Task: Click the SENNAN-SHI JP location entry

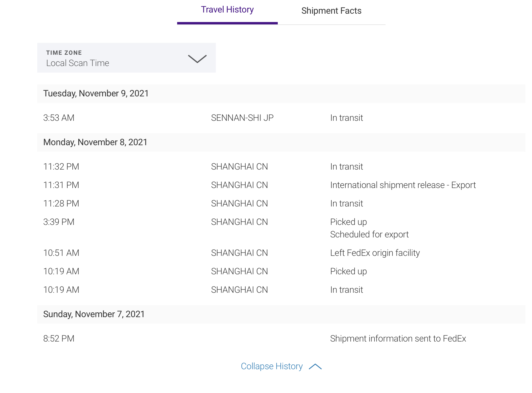Action: point(242,118)
